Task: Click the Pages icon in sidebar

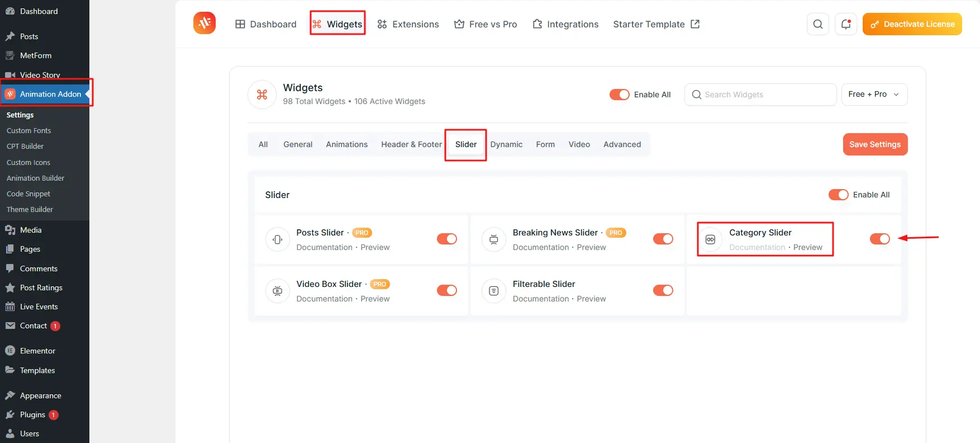Action: [10, 249]
